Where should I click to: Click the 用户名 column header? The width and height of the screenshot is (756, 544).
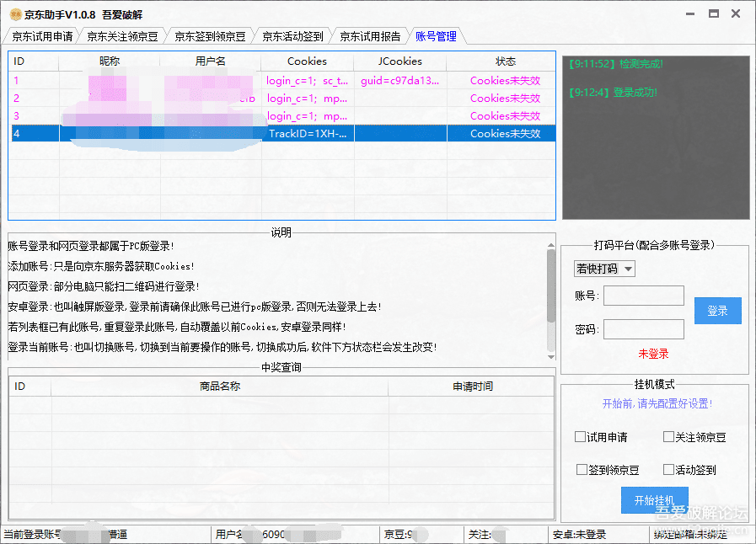click(x=211, y=61)
